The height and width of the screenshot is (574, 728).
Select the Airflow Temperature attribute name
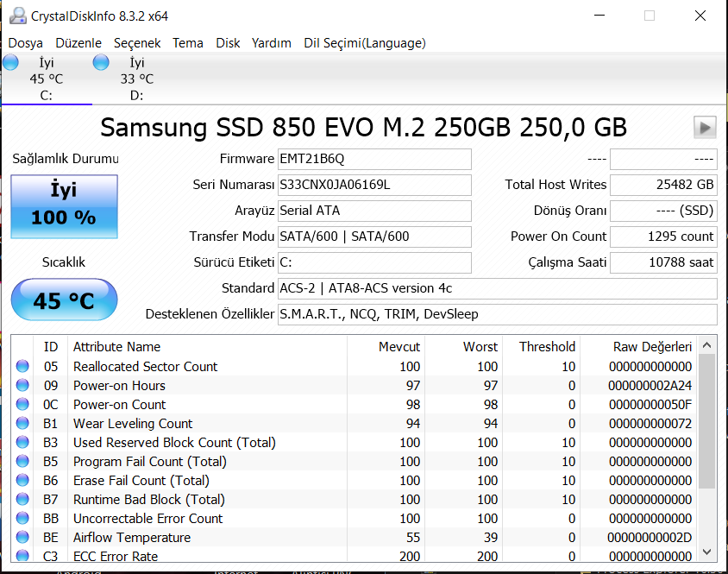pyautogui.click(x=132, y=537)
